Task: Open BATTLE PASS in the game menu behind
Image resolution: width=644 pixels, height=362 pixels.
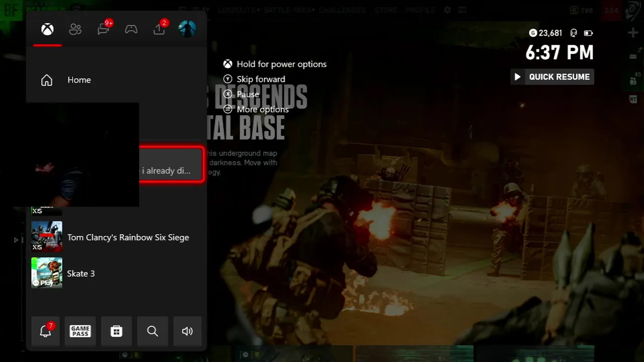Action: pos(288,10)
